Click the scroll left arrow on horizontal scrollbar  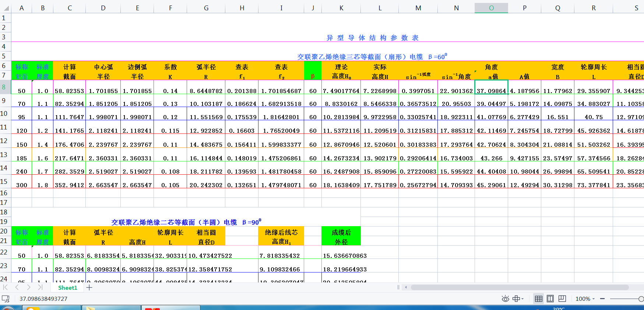406,288
